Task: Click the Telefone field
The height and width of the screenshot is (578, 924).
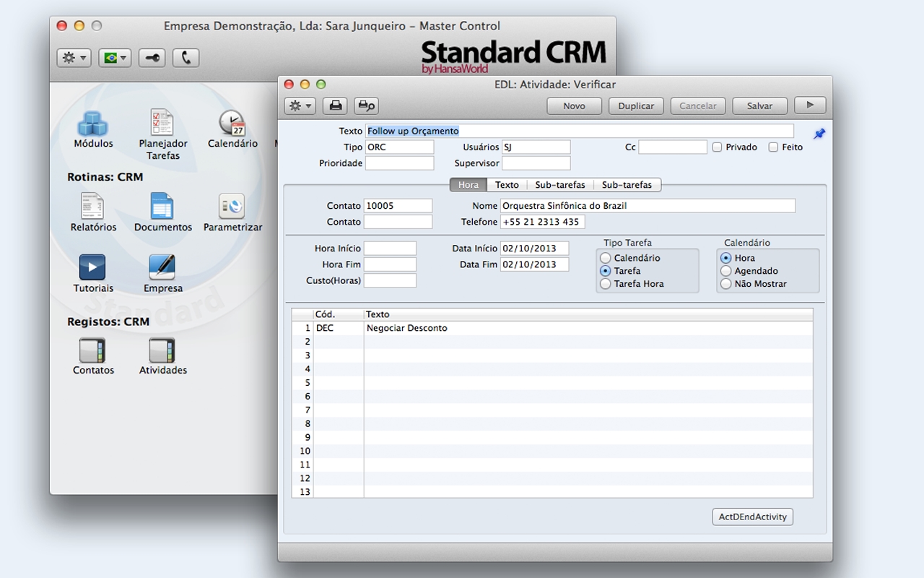Action: (542, 222)
